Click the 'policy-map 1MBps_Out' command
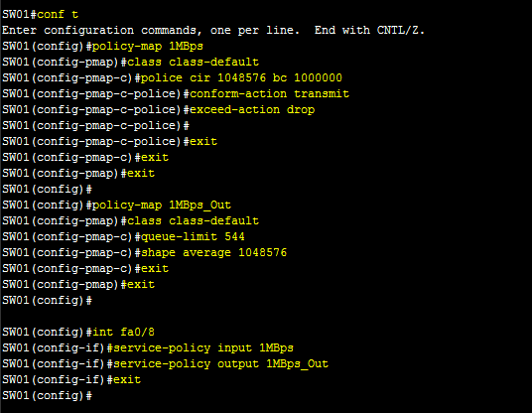 point(162,205)
